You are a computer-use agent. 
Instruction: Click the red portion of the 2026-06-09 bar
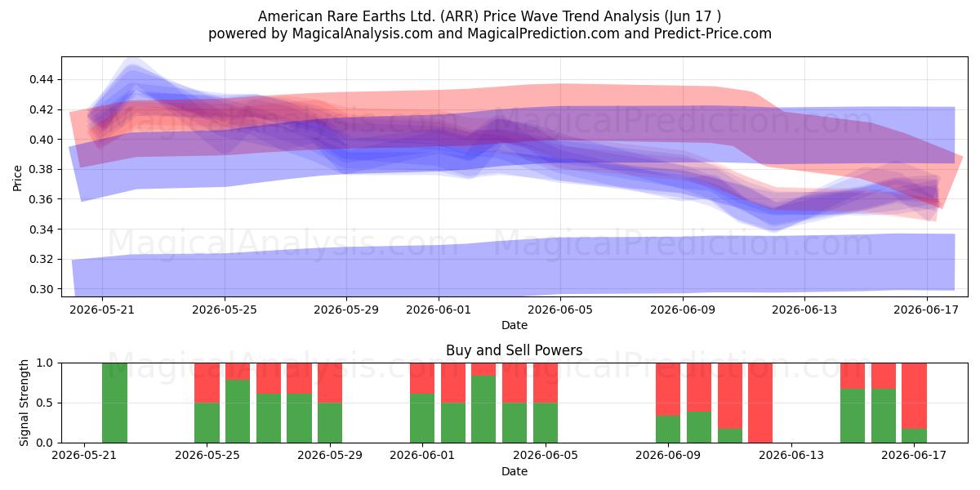[x=668, y=390]
